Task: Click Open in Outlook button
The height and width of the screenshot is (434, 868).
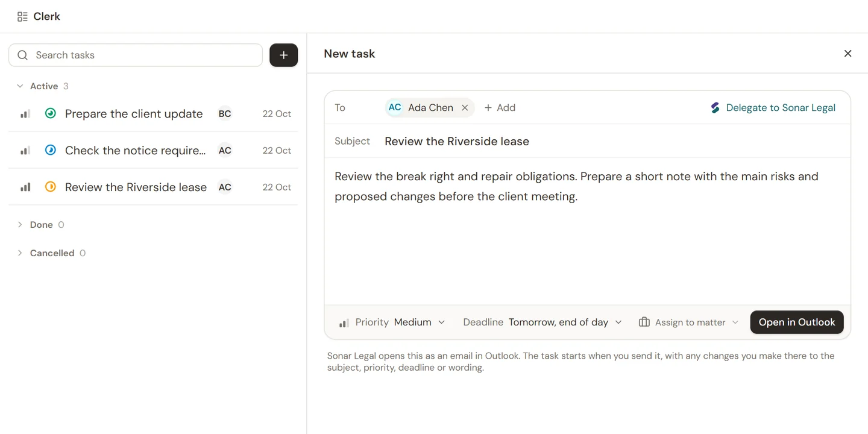Action: [797, 322]
